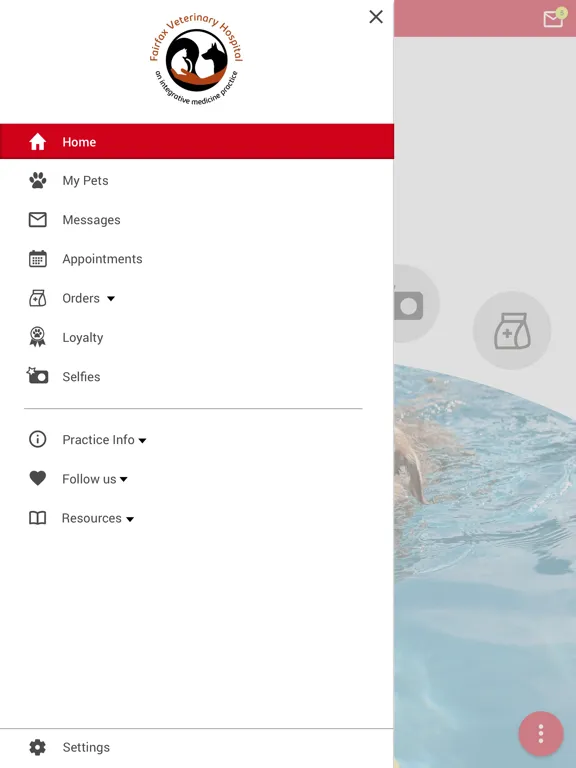
Task: Open the My Pets menu entry
Action: [x=197, y=181]
